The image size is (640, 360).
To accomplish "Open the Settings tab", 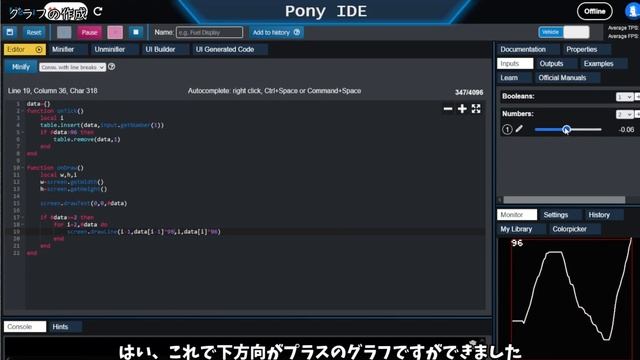I will (561, 215).
